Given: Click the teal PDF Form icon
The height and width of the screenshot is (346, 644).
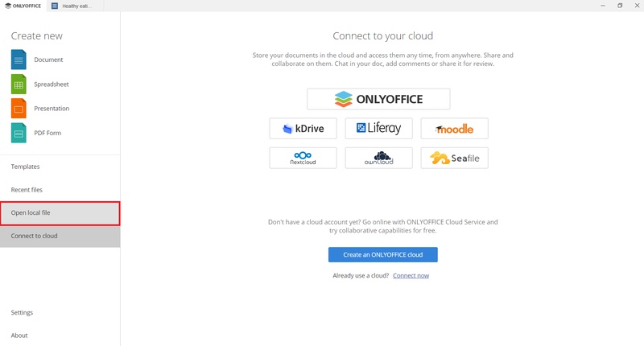Looking at the screenshot, I should [19, 133].
